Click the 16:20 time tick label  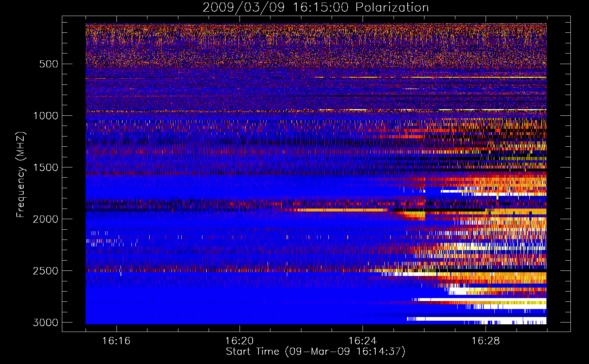(x=239, y=341)
